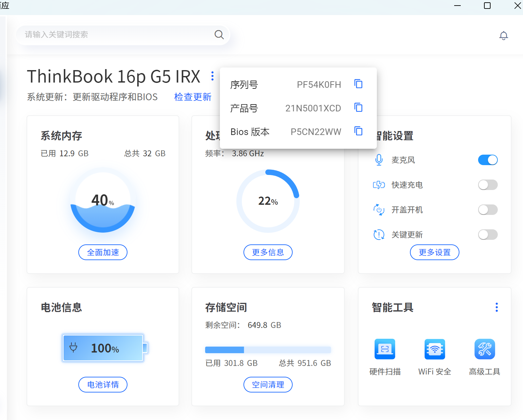The image size is (523, 420).
Task: Open the 智能工具 three-dot menu
Action: click(497, 307)
